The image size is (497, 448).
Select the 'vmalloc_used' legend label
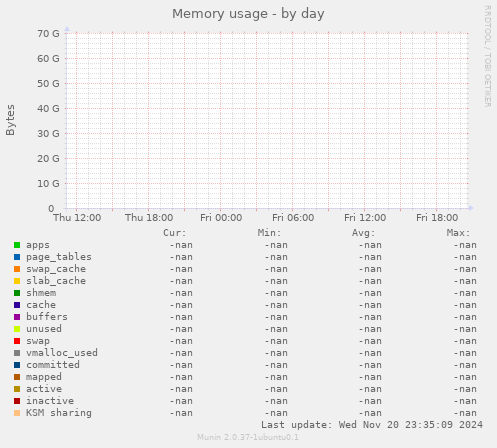(x=62, y=353)
